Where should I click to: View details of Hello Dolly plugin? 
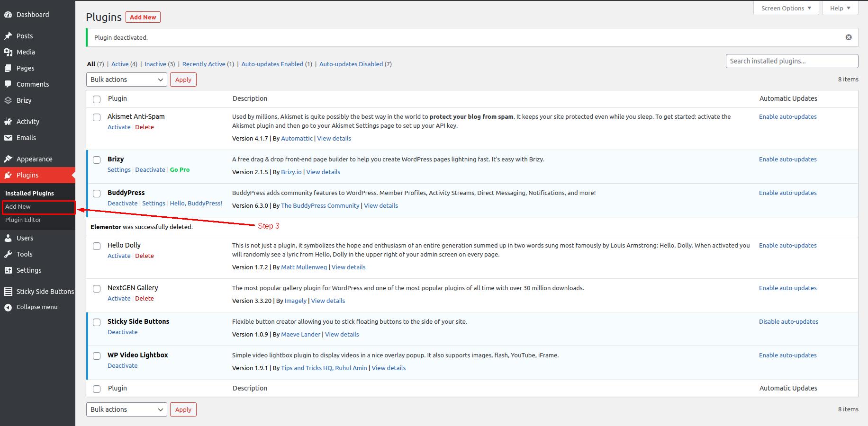click(x=349, y=267)
